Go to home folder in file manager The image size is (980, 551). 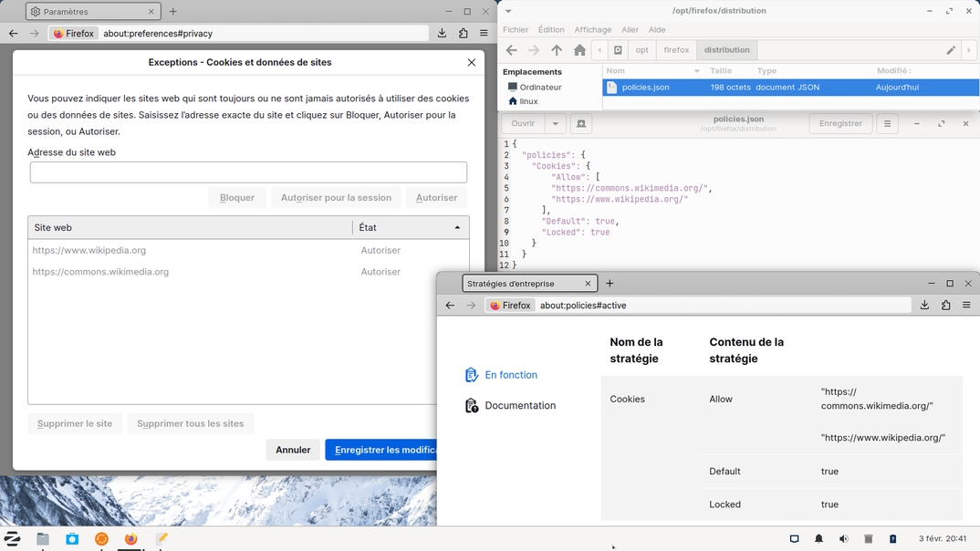click(x=579, y=50)
